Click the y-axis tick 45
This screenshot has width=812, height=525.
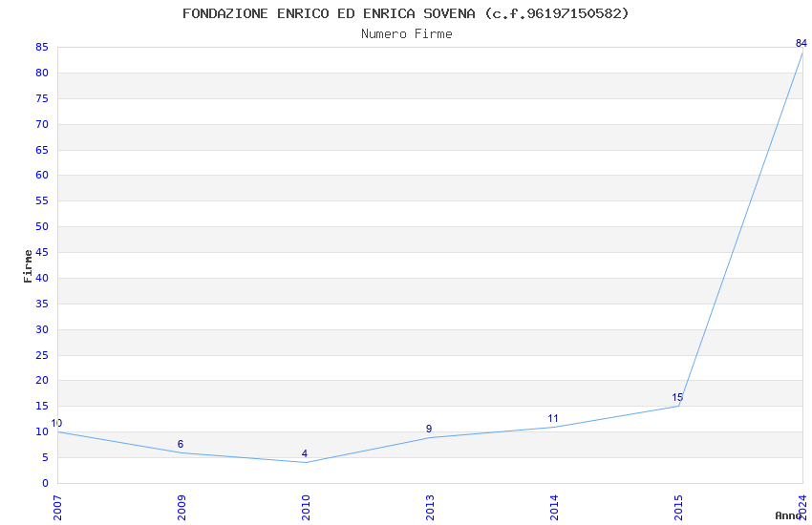pos(42,252)
